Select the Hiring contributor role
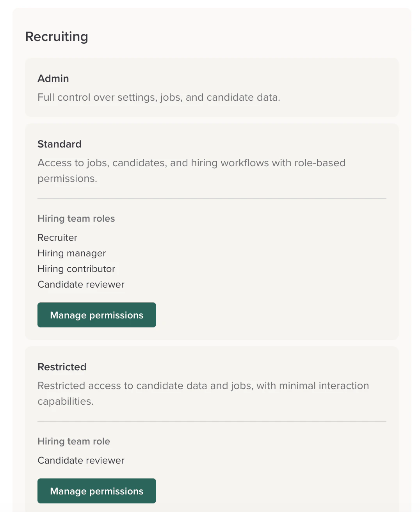Image resolution: width=420 pixels, height=512 pixels. [x=76, y=269]
